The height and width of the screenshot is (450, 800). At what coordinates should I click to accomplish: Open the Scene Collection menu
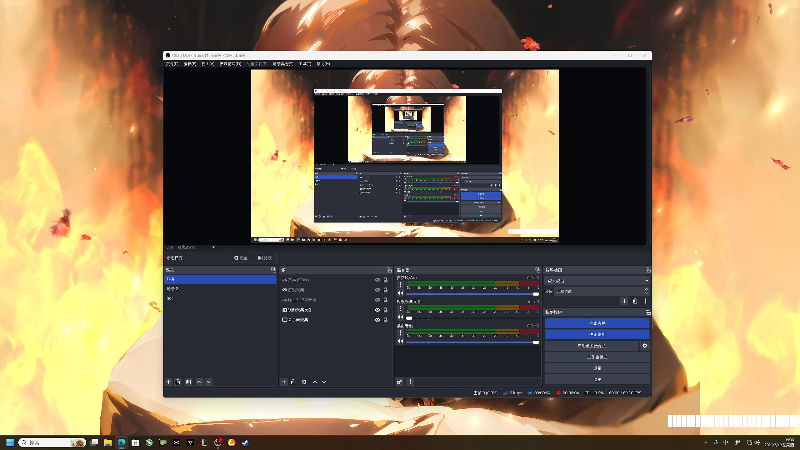(282, 64)
